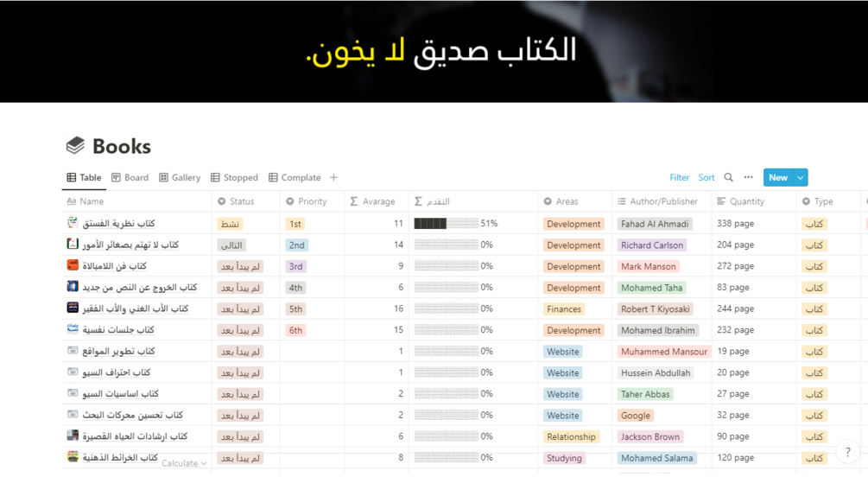
Task: Open the Priority column header menu
Action: click(312, 201)
